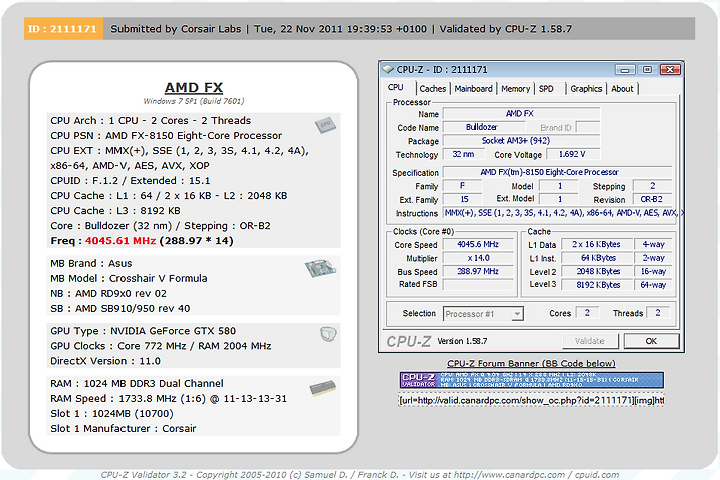Click the Multiplier x 14.0 field
Viewport: 720px width, 480px height.
pos(478,258)
